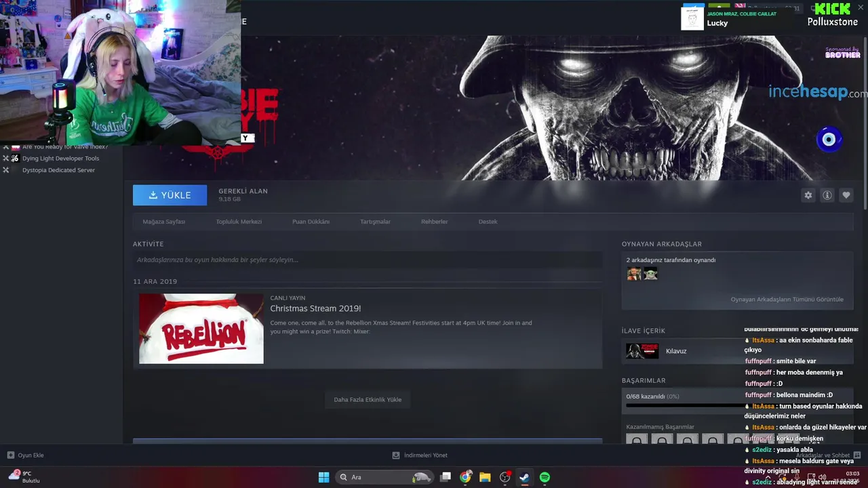The image size is (868, 488).
Task: Click Daha Fazla Etkinlik Yükle button
Action: tap(368, 399)
